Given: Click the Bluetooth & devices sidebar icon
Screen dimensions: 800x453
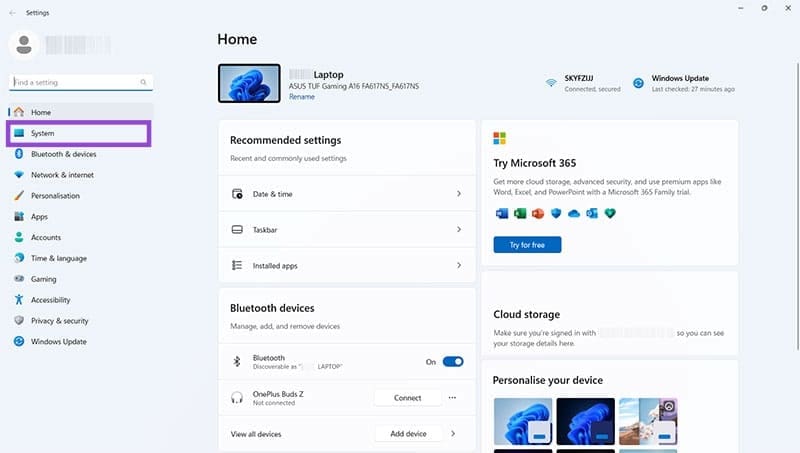Looking at the screenshot, I should tap(19, 154).
